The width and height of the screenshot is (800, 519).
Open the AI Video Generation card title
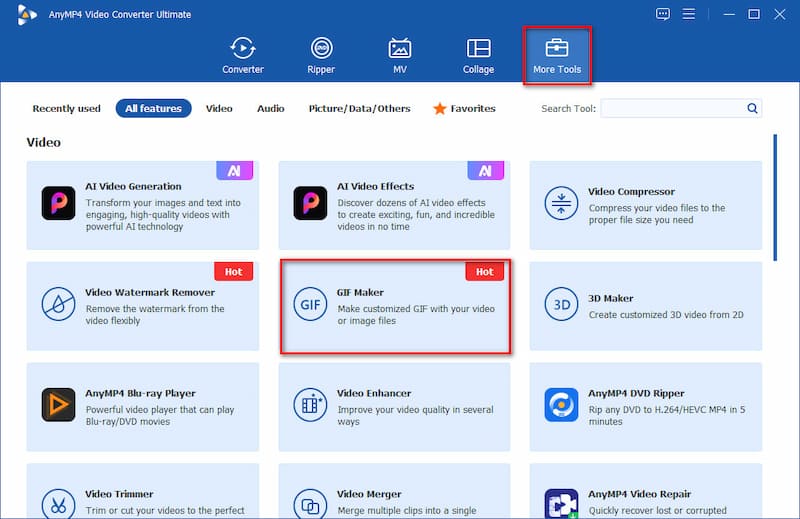[133, 186]
